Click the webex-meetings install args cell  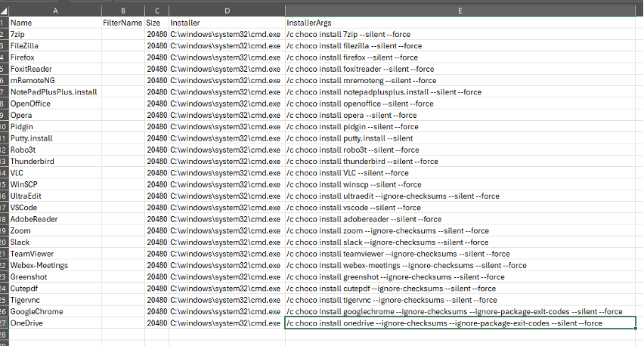[x=460, y=265]
